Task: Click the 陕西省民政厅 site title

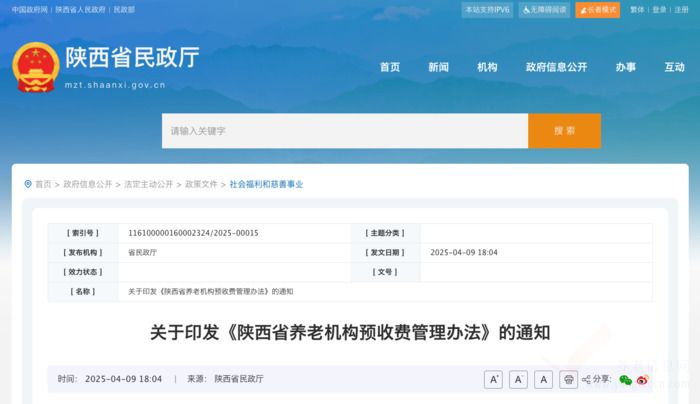Action: click(132, 57)
